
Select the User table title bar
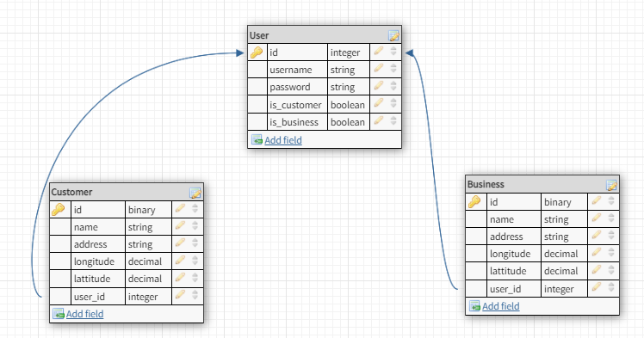[x=325, y=35]
